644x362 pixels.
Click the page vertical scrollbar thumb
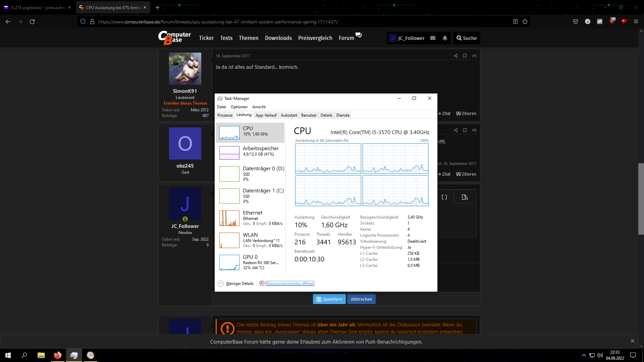pos(641,198)
